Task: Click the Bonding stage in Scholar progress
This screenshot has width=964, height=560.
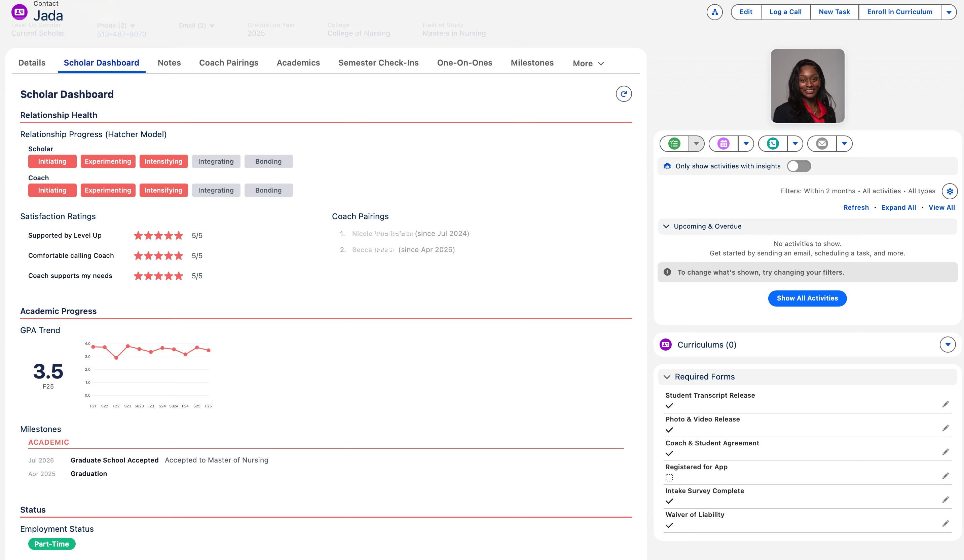Action: tap(268, 161)
